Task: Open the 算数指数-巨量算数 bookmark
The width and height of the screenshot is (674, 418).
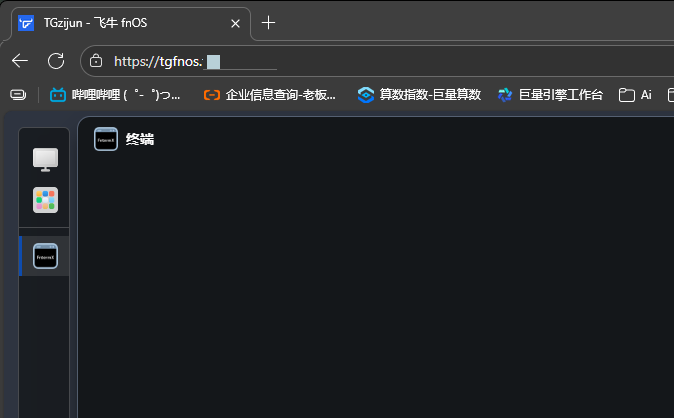Action: (x=419, y=95)
